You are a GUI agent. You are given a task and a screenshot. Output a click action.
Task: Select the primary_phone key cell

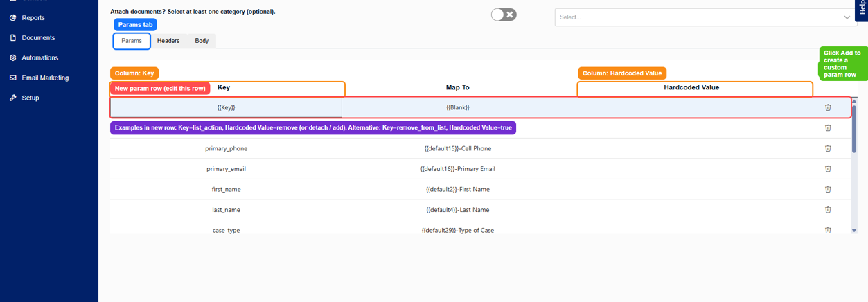click(x=226, y=148)
